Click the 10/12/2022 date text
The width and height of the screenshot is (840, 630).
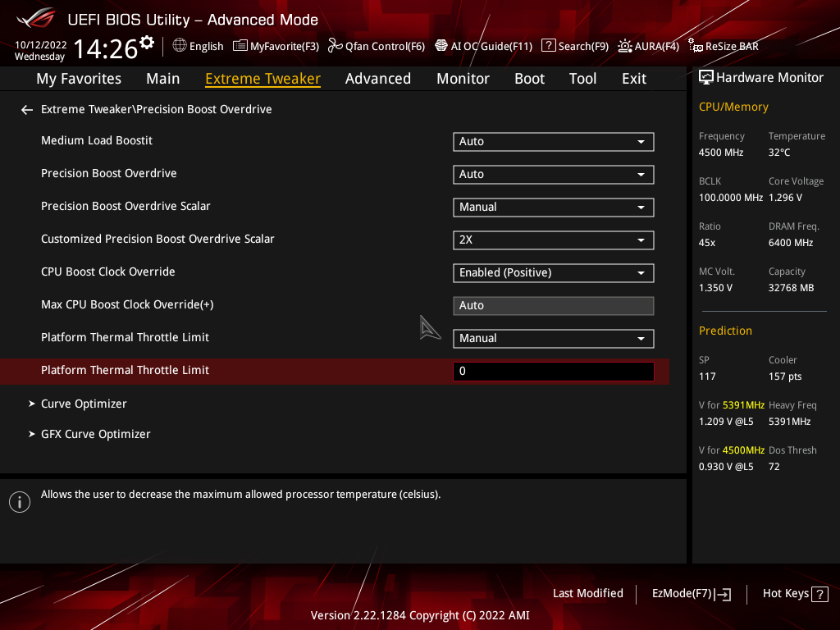click(41, 45)
